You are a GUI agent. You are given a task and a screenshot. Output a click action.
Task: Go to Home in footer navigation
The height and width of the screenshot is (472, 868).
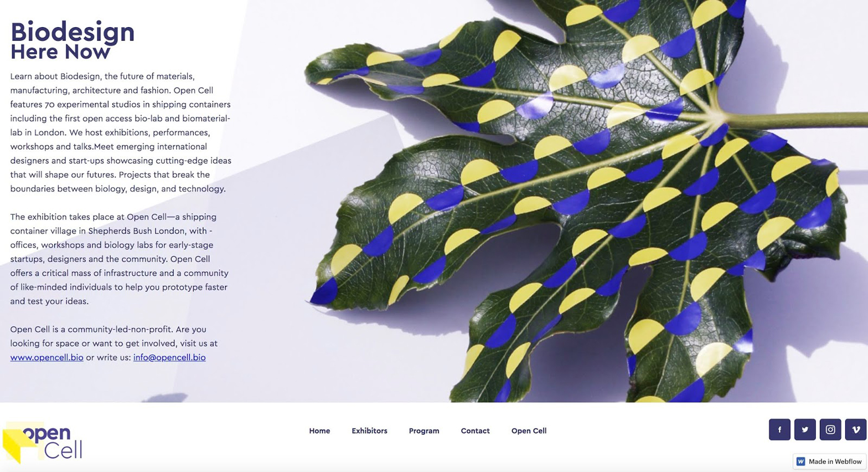coord(319,430)
